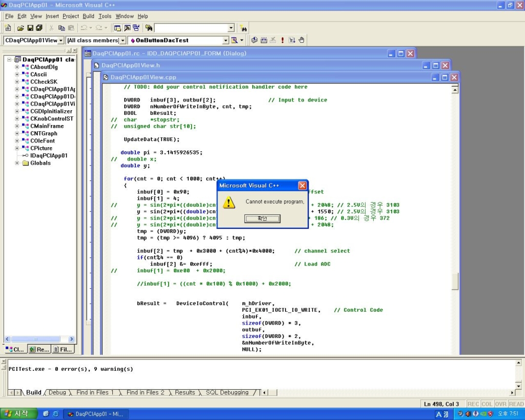Open the redo history dropdown arrow
The image size is (525, 420).
point(106,28)
